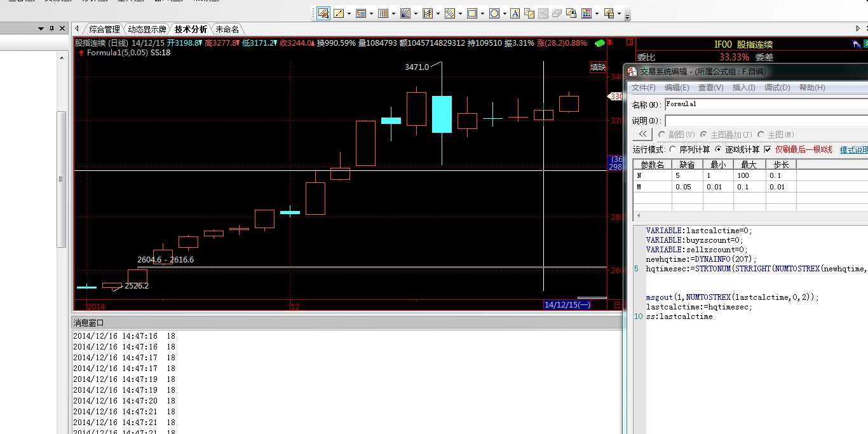Select the trend line drawing tool
The height and width of the screenshot is (434, 868).
click(x=339, y=13)
